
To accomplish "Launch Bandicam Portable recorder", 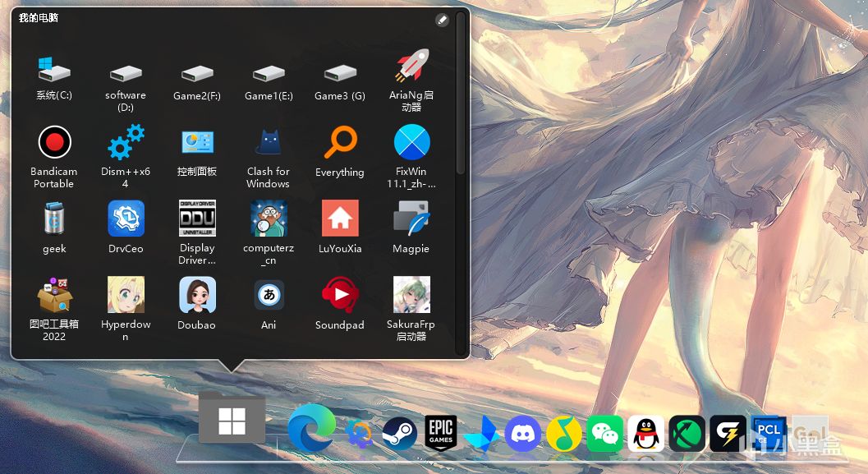I will coord(54,142).
